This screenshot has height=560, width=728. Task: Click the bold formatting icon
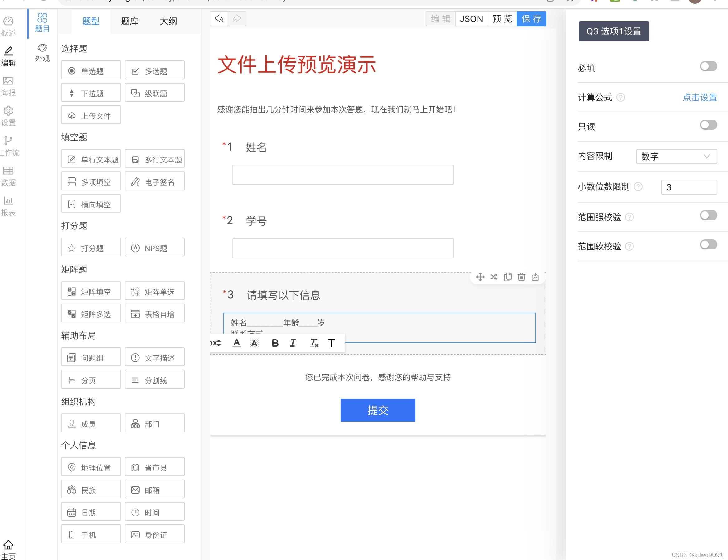coord(275,343)
